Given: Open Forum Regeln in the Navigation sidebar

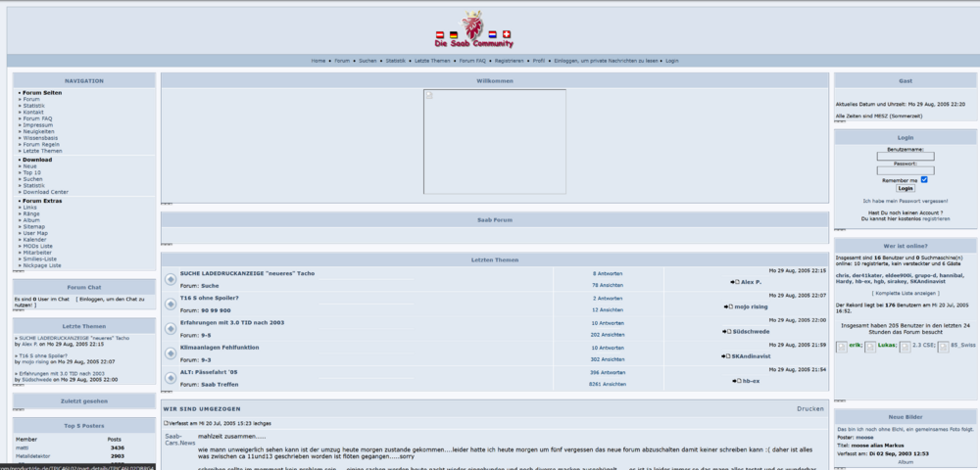Looking at the screenshot, I should point(41,144).
